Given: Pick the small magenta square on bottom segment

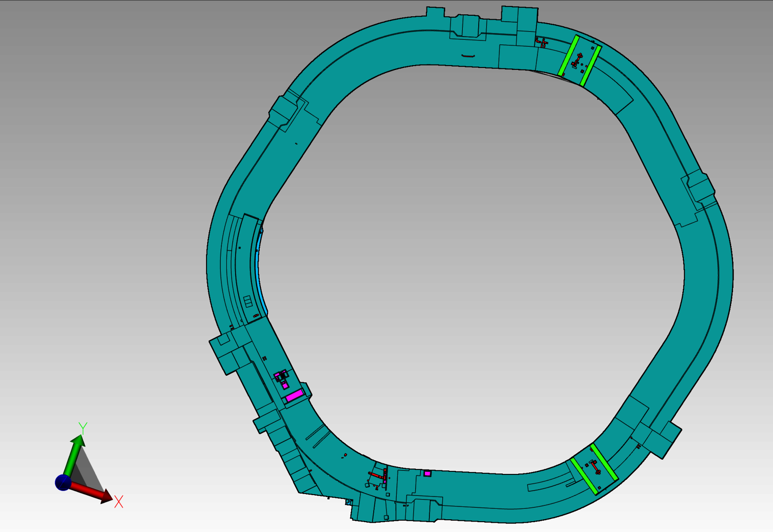Looking at the screenshot, I should coord(427,473).
